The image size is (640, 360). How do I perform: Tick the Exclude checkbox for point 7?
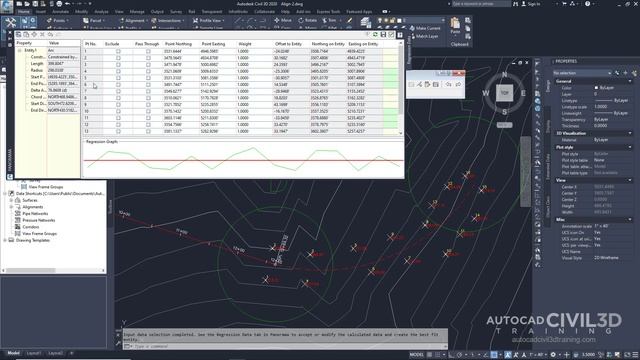tap(118, 91)
